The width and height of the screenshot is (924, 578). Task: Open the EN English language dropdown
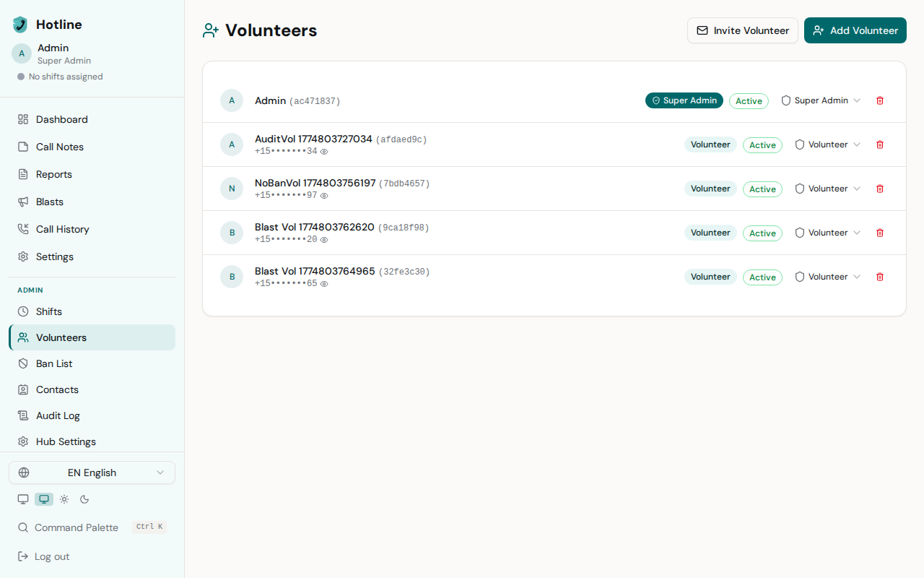pos(92,473)
